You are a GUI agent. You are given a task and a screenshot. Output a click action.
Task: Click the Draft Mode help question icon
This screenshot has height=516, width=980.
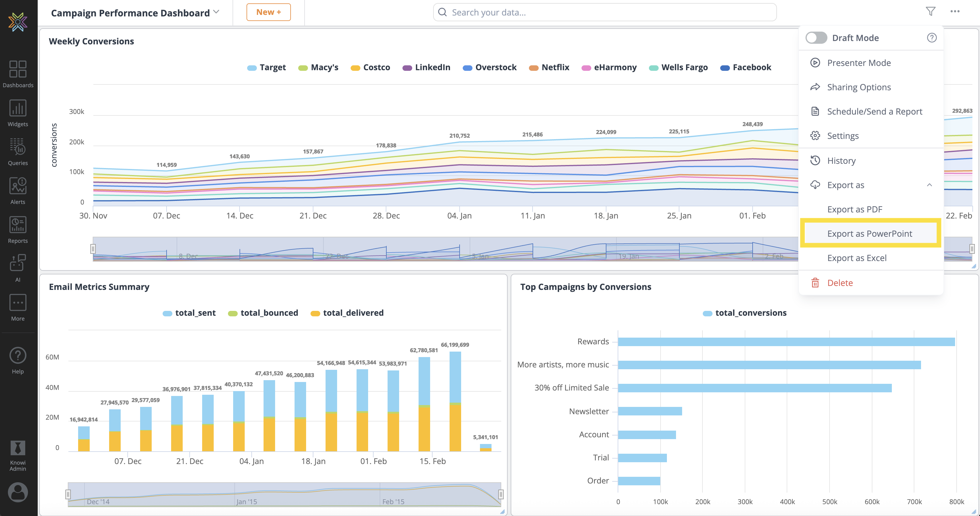pos(931,38)
